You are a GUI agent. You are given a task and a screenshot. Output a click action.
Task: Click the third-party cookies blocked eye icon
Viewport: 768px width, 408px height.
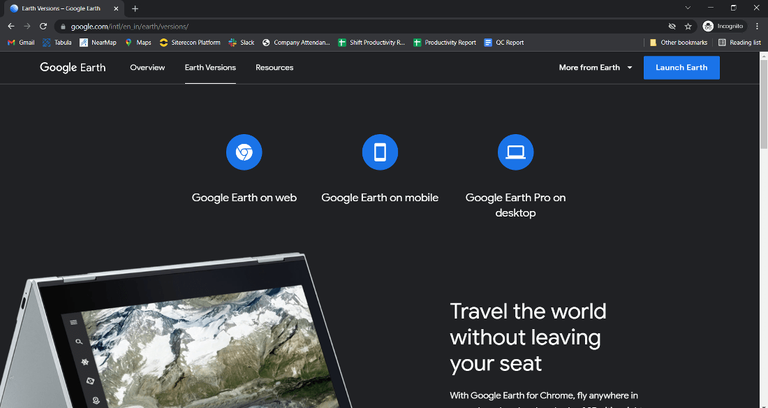point(672,26)
